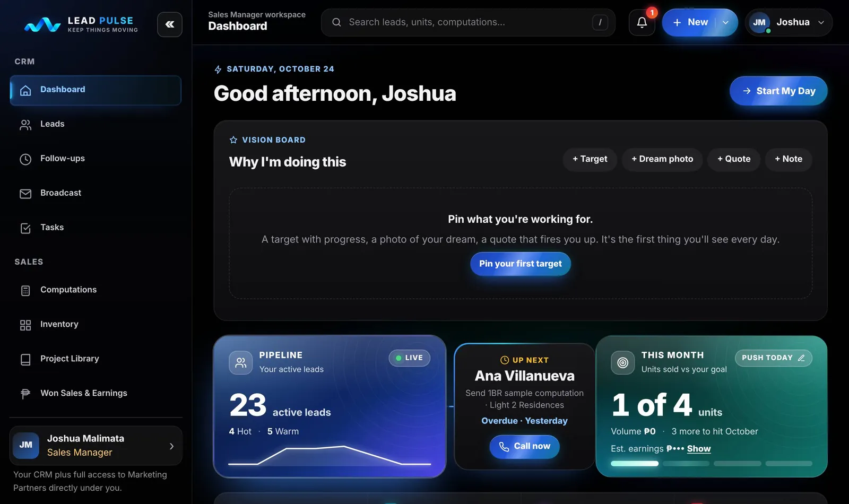Click the Lead Pulse logo
849x504 pixels.
coord(81,24)
